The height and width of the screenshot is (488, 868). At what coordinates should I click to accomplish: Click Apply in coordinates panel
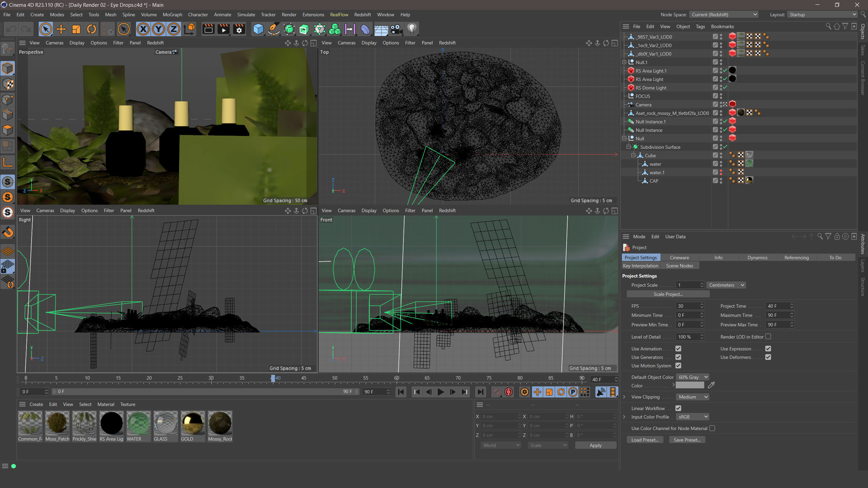(x=595, y=445)
